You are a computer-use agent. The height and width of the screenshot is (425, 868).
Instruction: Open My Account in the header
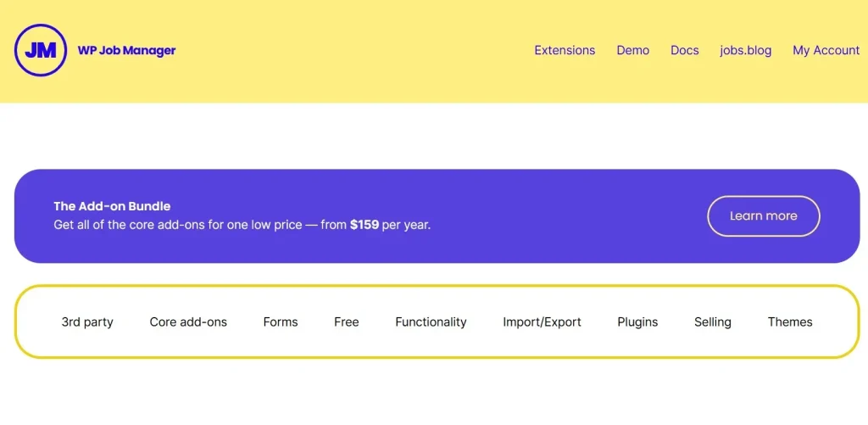click(x=826, y=50)
